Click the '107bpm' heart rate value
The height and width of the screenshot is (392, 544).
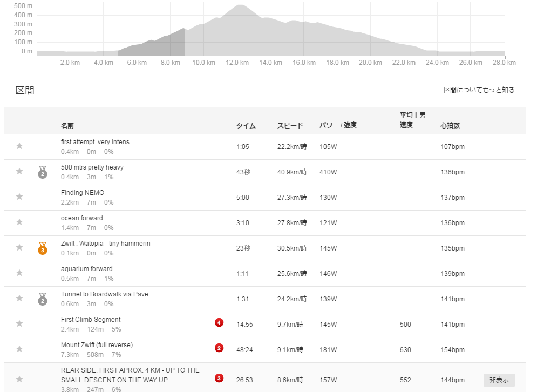click(452, 146)
